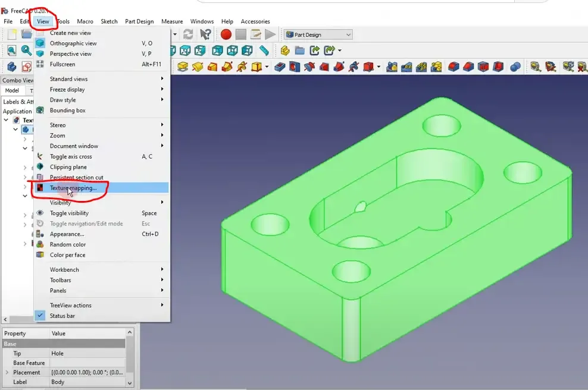The image size is (588, 390).
Task: Toggle Persistent section cut
Action: [x=102, y=178]
